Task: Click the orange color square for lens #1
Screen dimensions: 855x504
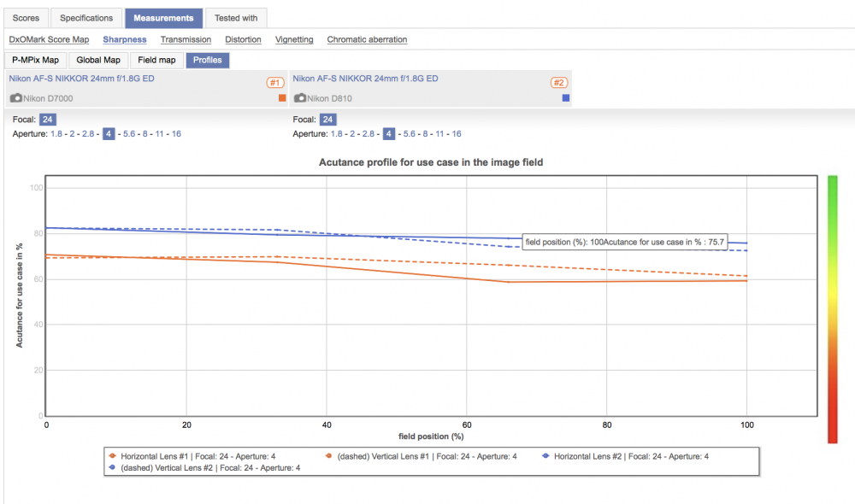Action: click(282, 98)
